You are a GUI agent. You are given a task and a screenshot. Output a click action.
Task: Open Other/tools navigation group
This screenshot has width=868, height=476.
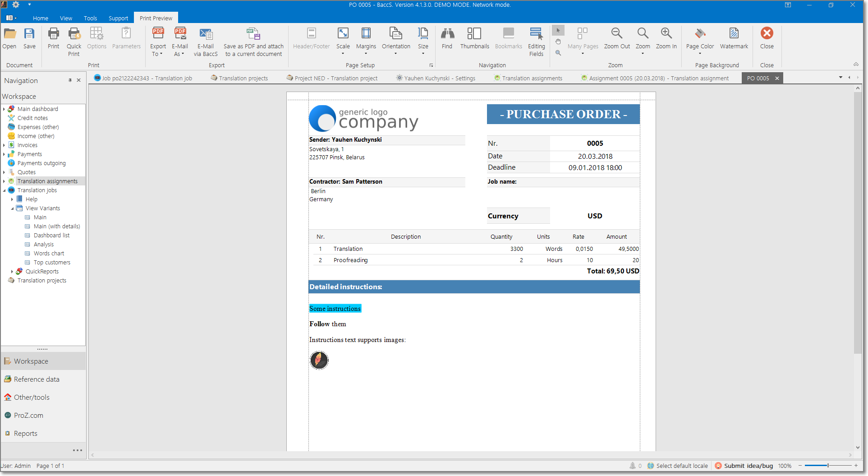pyautogui.click(x=43, y=397)
